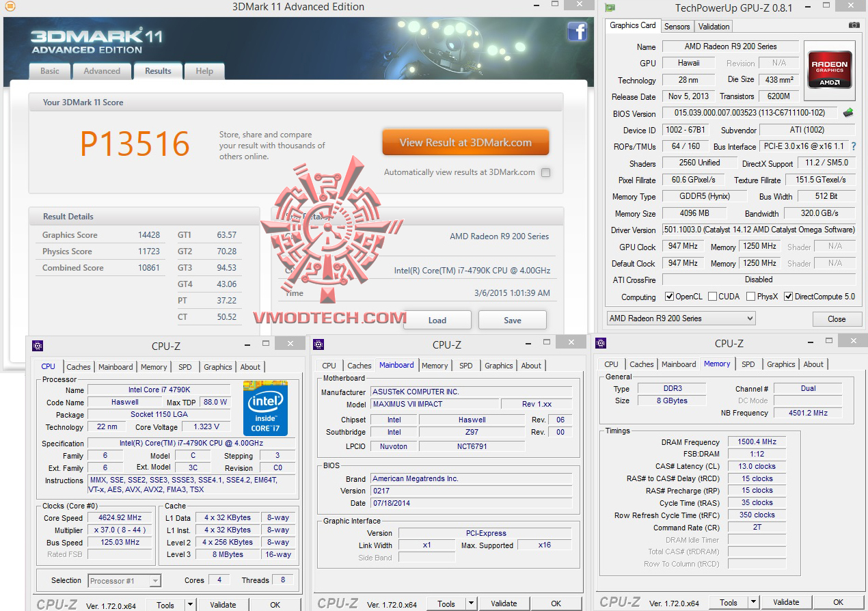
Task: Click the GPU-Z Driver Version field
Action: [x=759, y=230]
